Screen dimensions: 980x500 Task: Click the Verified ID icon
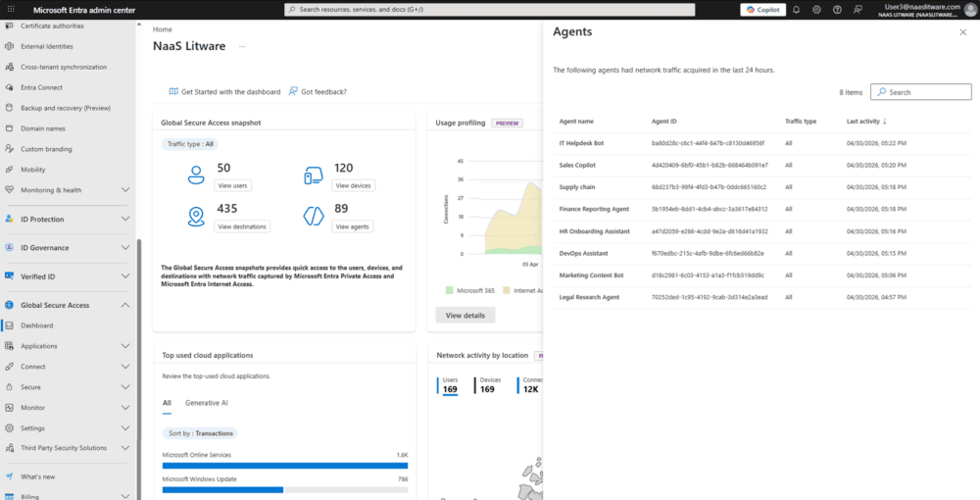coord(9,275)
